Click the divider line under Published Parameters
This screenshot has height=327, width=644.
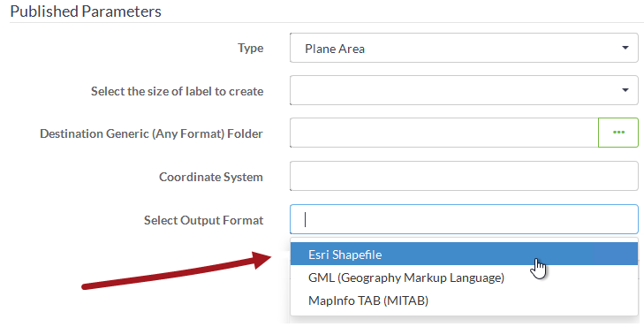(327, 23)
